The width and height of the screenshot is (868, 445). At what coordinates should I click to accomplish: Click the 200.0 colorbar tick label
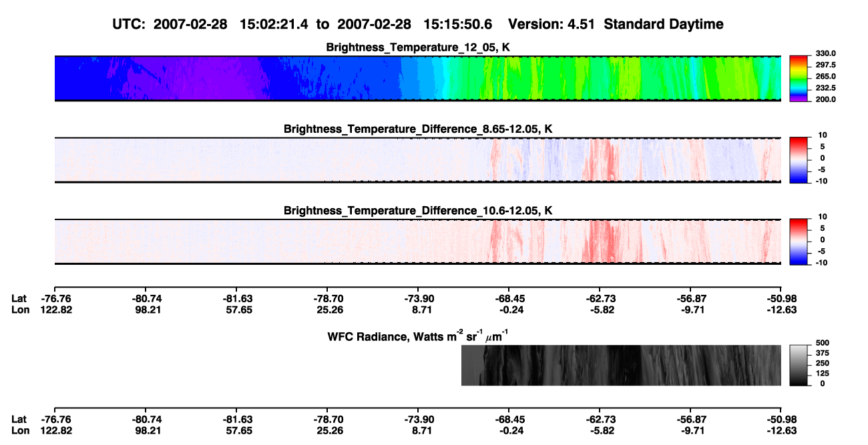pos(827,99)
